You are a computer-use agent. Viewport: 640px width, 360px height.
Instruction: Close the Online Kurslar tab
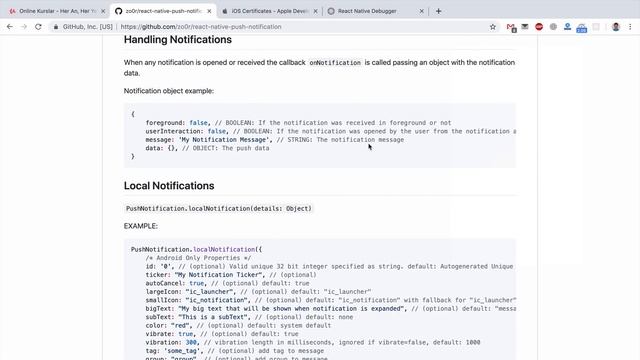coord(103,11)
